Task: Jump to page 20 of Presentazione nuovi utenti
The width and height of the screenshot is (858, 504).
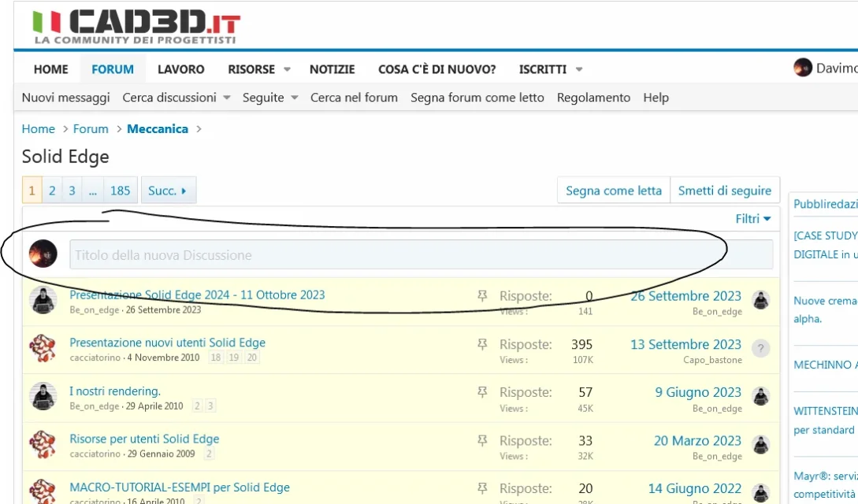Action: pos(251,358)
